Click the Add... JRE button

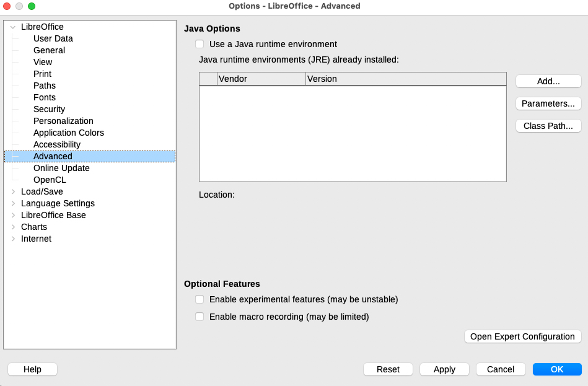(548, 81)
